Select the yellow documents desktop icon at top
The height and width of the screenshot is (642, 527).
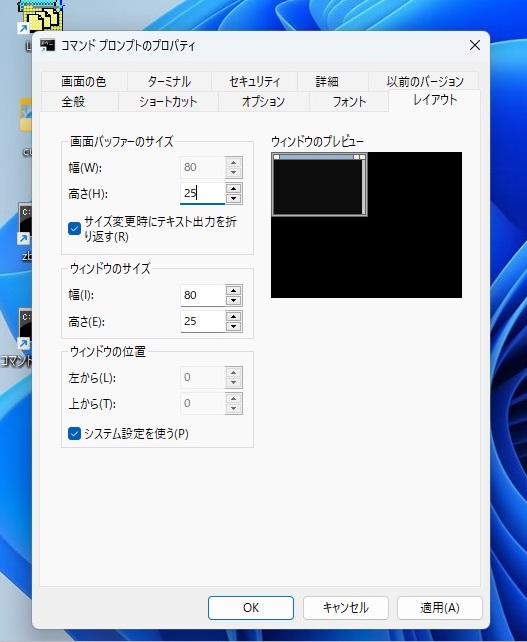42,17
